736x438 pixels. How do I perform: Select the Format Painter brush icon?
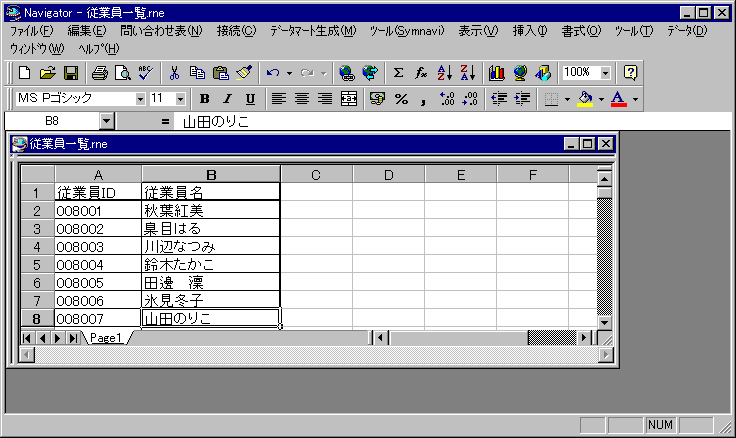coord(244,73)
